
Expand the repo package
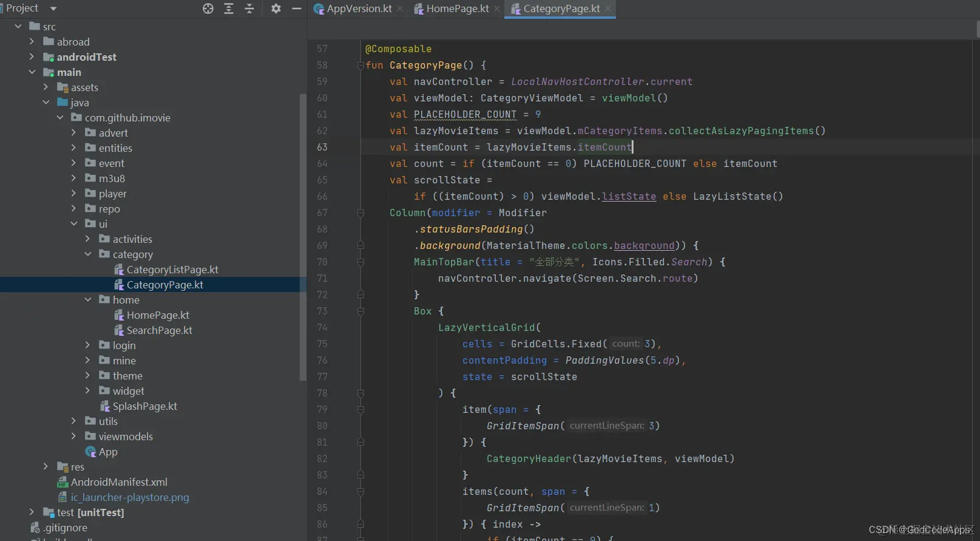[74, 208]
